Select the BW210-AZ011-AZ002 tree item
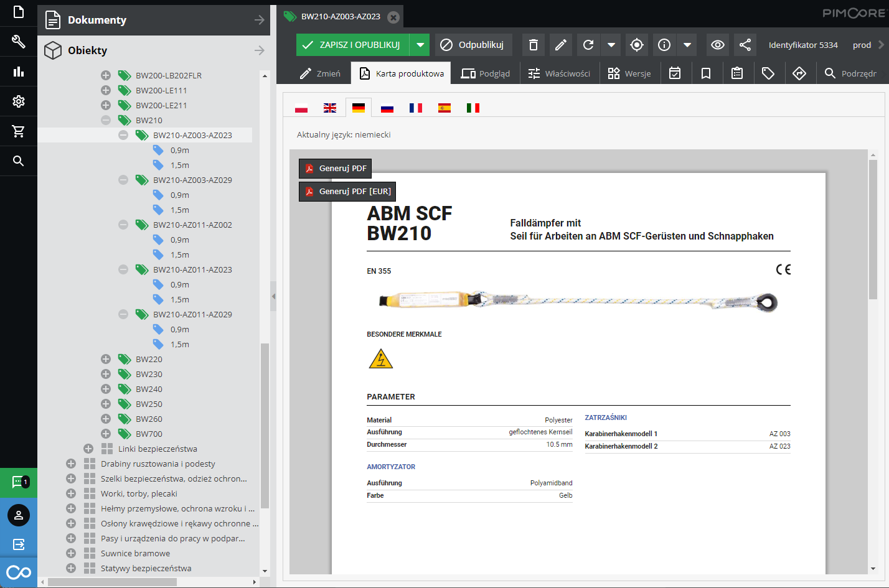 coord(192,225)
